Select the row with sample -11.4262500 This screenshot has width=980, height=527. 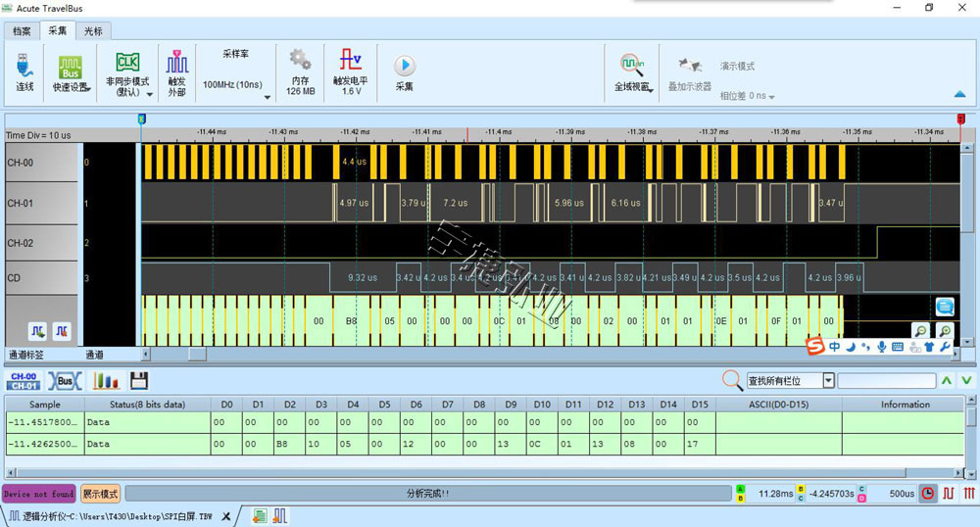click(x=485, y=444)
